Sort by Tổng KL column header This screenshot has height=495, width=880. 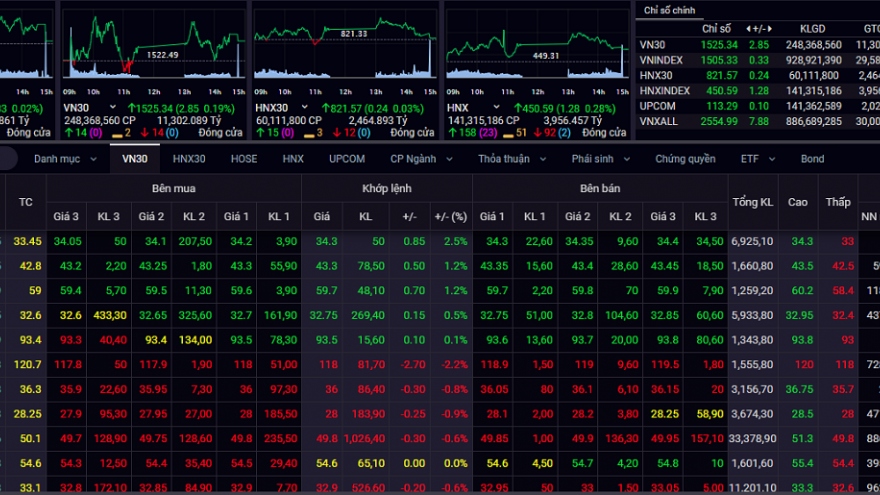click(x=752, y=202)
